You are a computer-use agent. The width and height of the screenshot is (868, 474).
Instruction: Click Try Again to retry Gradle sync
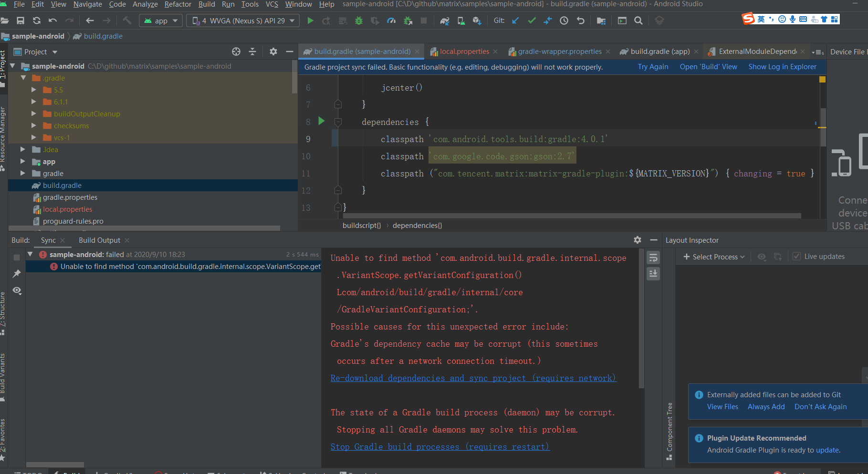point(653,66)
